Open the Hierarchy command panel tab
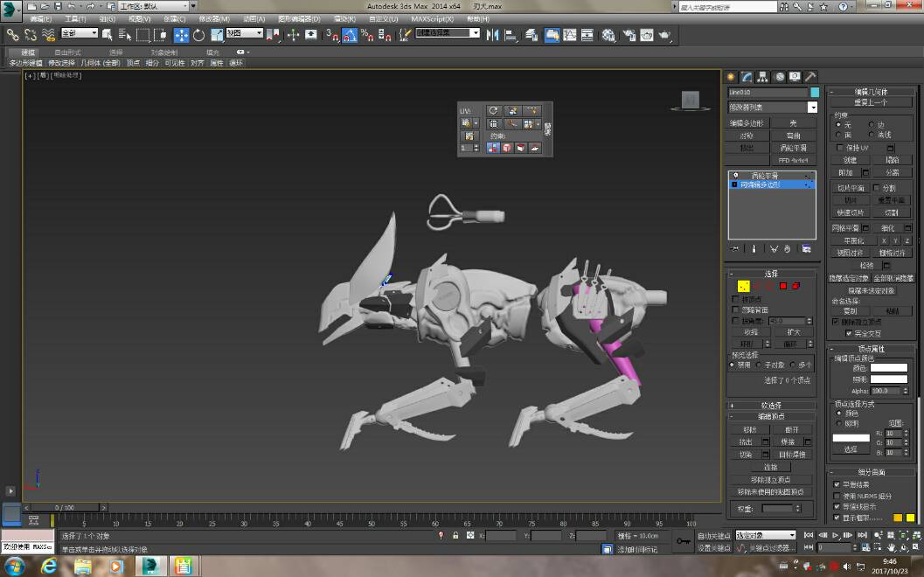Viewport: 924px width, 577px height. (763, 77)
